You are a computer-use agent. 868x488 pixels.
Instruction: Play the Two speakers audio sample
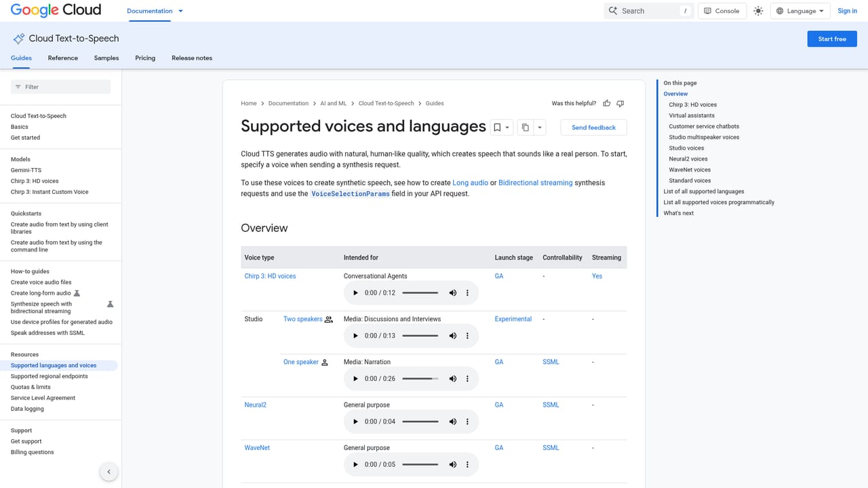tap(355, 335)
